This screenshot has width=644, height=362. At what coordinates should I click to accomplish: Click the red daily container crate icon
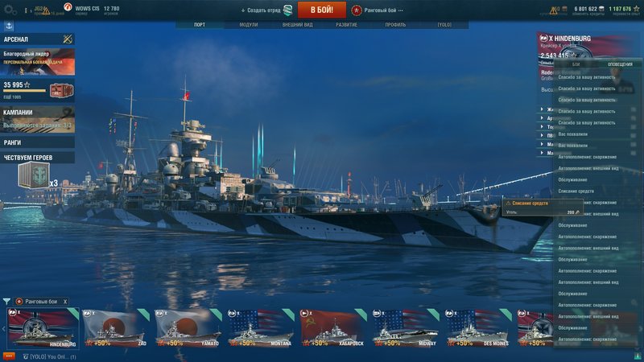click(61, 90)
